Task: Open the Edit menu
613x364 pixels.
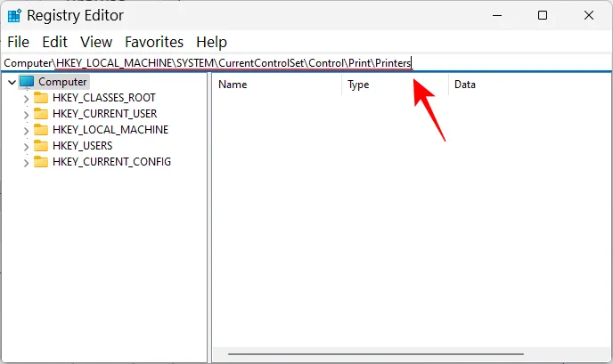Action: (54, 42)
